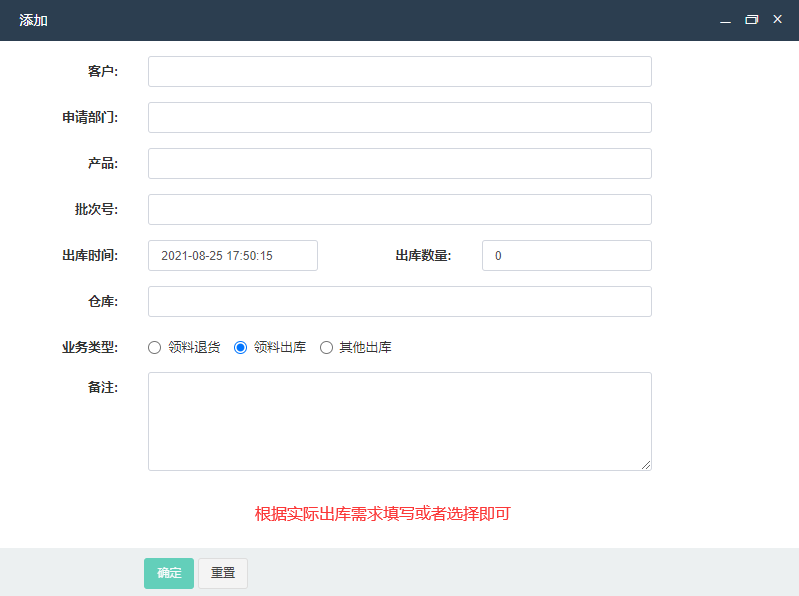799x596 pixels.
Task: Click the 客户 input field
Action: coord(400,71)
